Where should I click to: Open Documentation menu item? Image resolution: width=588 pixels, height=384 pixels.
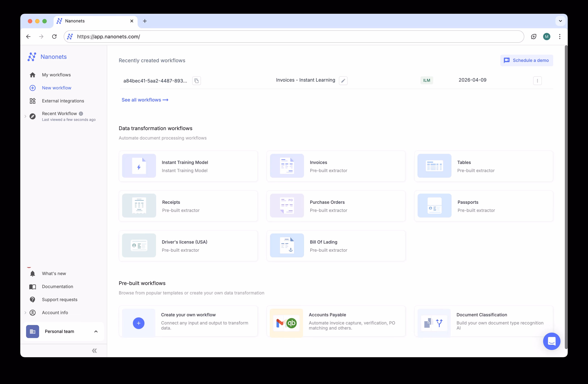[58, 287]
